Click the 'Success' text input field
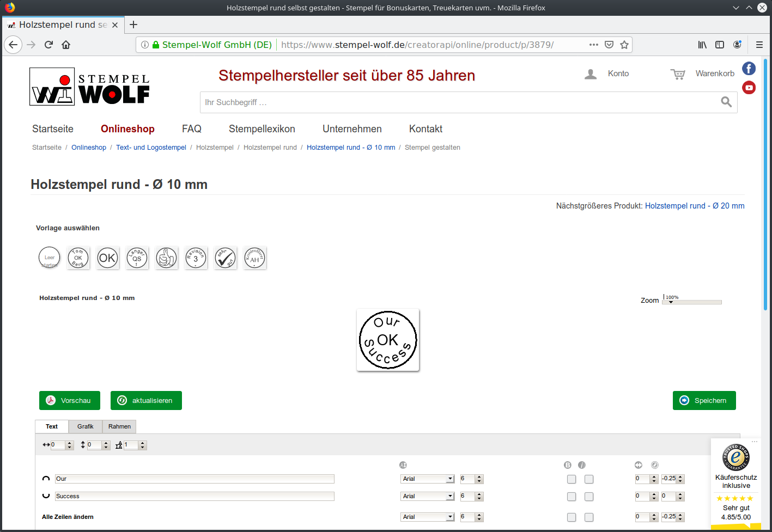Viewport: 772px width, 532px height. 194,497
